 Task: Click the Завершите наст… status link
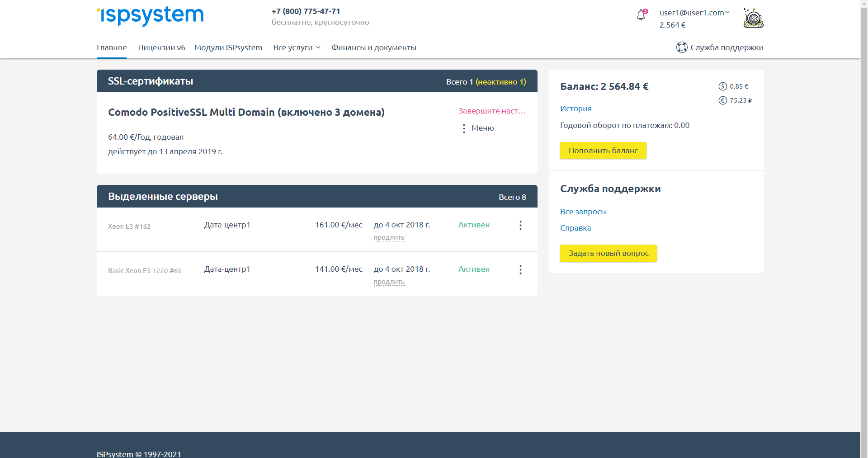click(x=491, y=111)
